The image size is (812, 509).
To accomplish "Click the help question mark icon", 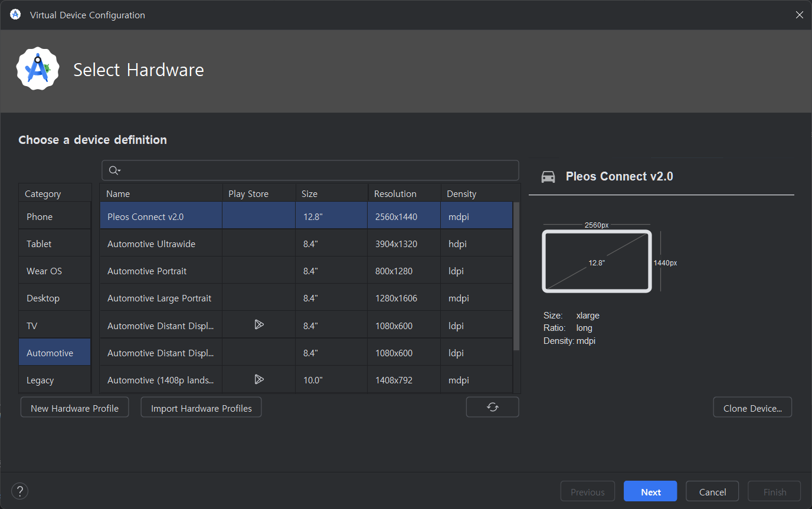I will coord(19,491).
